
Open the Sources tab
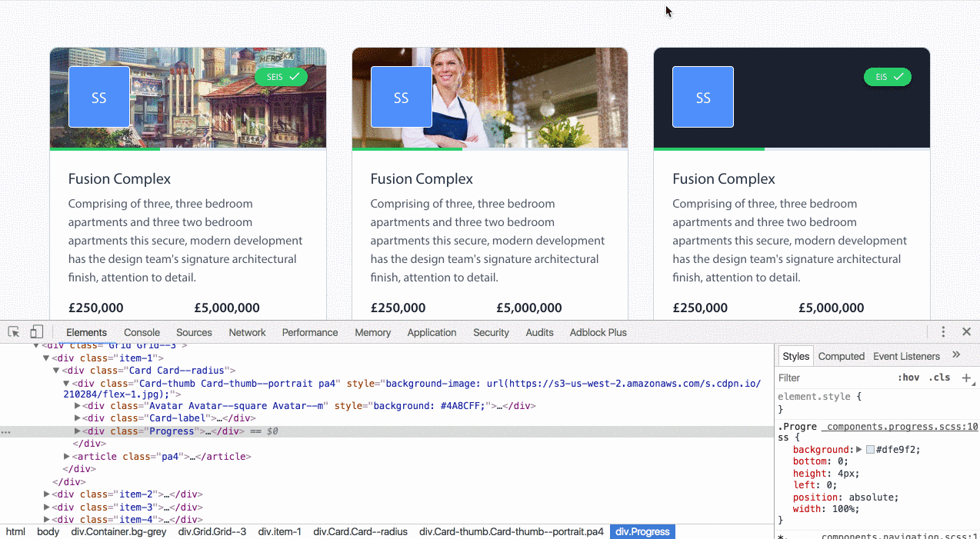(x=194, y=332)
